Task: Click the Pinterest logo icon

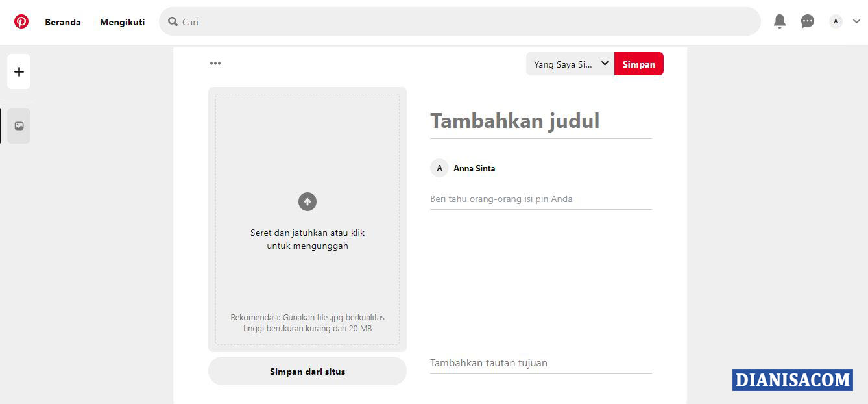Action: pos(21,21)
